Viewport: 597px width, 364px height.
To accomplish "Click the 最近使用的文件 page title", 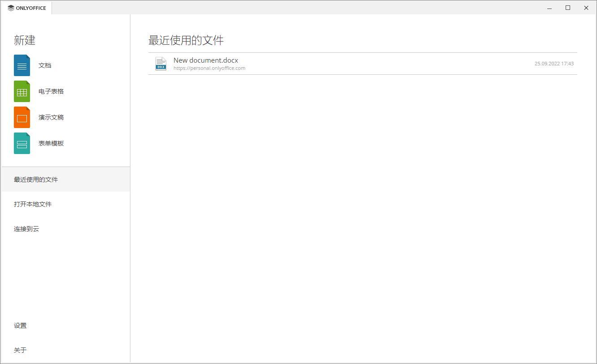I will (186, 40).
